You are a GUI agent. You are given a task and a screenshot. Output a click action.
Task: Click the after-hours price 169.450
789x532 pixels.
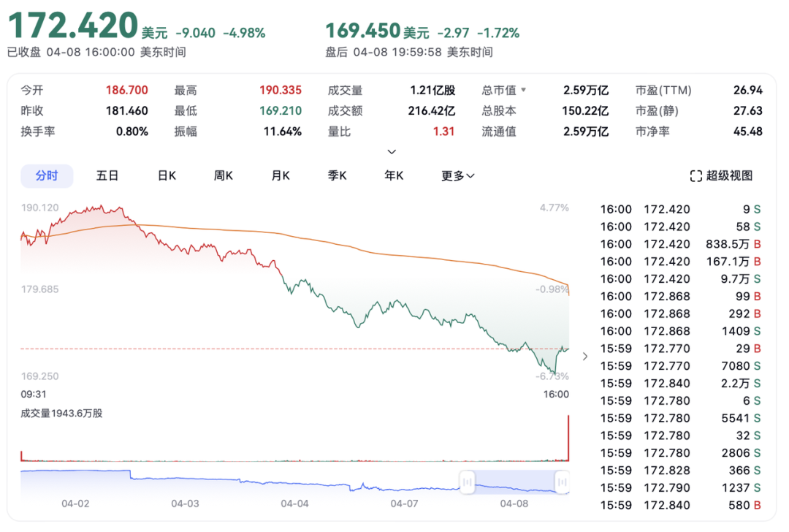point(362,31)
